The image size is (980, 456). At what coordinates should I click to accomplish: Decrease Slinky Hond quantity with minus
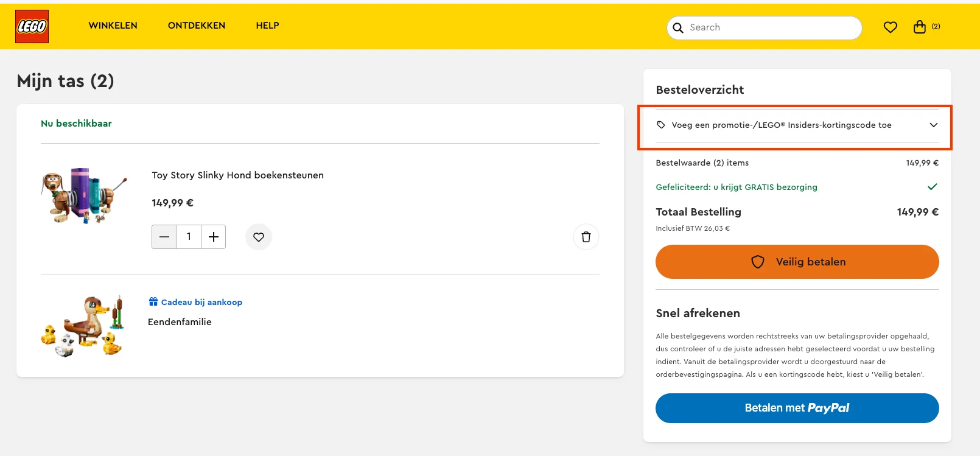(x=164, y=237)
